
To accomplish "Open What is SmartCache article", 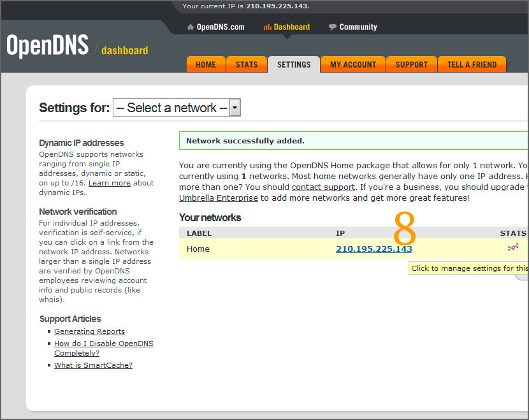I will [93, 365].
